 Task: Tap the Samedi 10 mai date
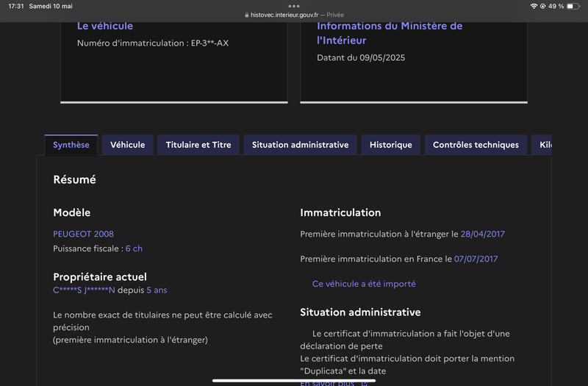pyautogui.click(x=51, y=6)
